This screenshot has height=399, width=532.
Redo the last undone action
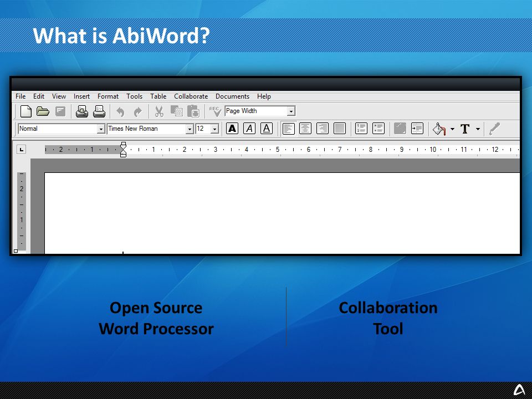click(137, 111)
